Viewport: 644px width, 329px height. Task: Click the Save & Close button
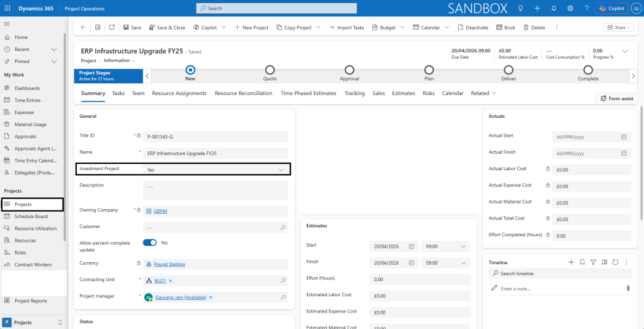(x=166, y=28)
